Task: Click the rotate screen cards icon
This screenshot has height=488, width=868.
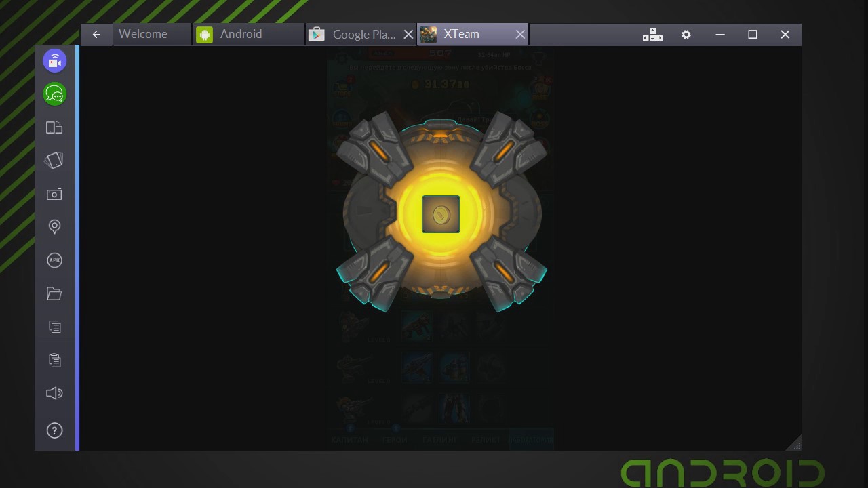Action: 54,161
